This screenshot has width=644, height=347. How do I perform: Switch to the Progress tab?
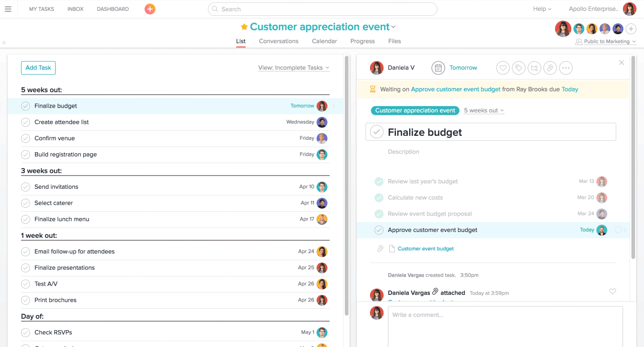tap(363, 41)
